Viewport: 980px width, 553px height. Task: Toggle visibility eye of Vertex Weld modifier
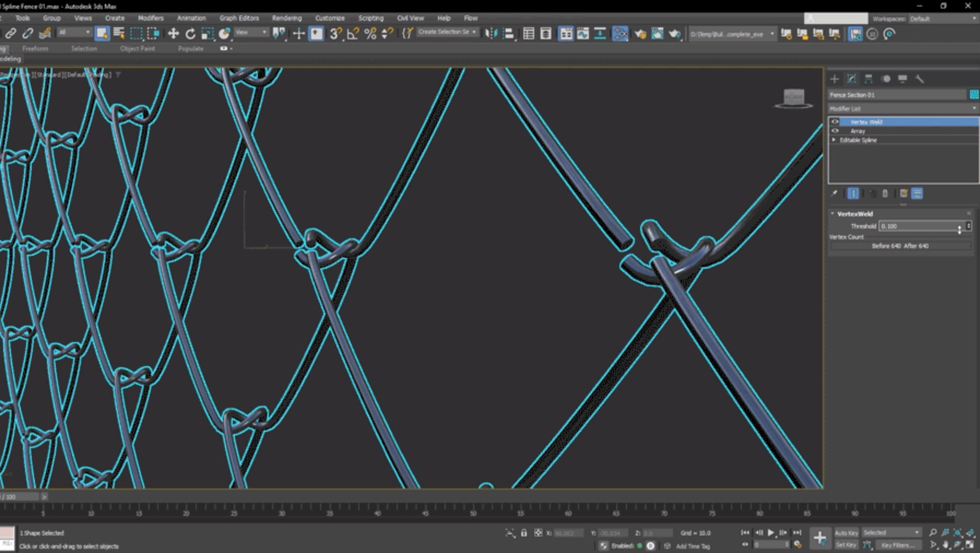835,122
